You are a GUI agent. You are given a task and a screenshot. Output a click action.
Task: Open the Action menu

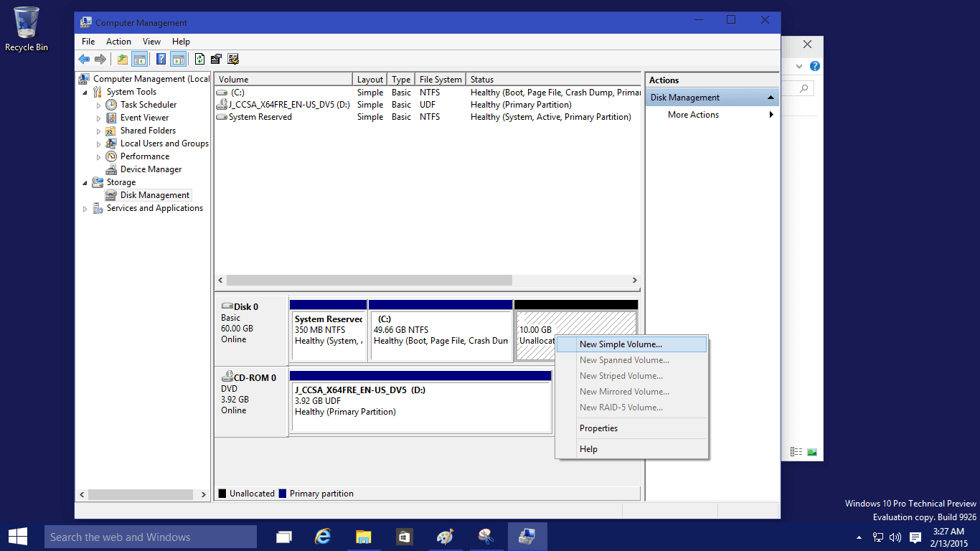pos(118,41)
